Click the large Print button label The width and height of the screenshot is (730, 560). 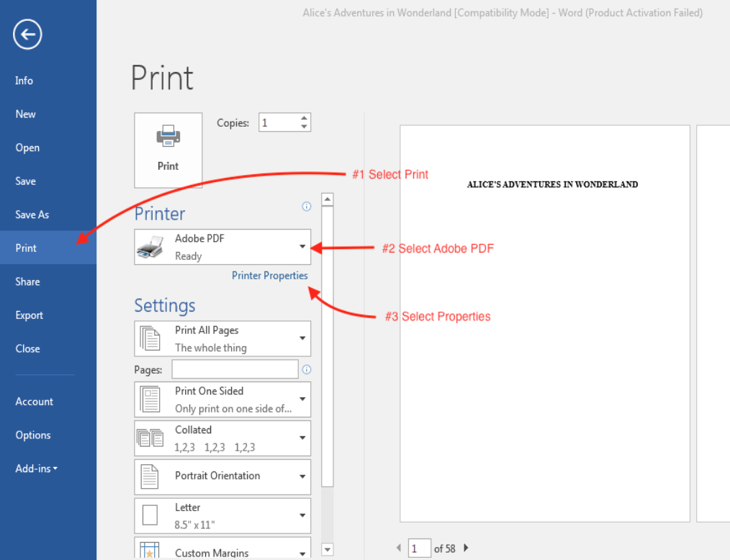pyautogui.click(x=168, y=166)
